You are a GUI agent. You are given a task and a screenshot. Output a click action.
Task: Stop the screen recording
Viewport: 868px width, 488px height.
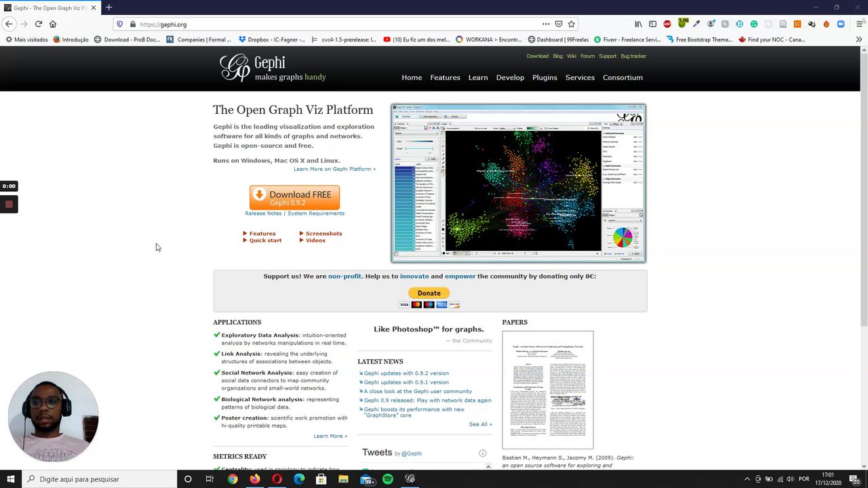[9, 204]
